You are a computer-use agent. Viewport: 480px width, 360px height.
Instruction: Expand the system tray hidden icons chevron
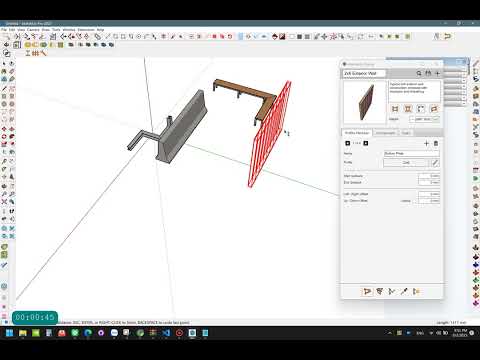[x=389, y=333]
